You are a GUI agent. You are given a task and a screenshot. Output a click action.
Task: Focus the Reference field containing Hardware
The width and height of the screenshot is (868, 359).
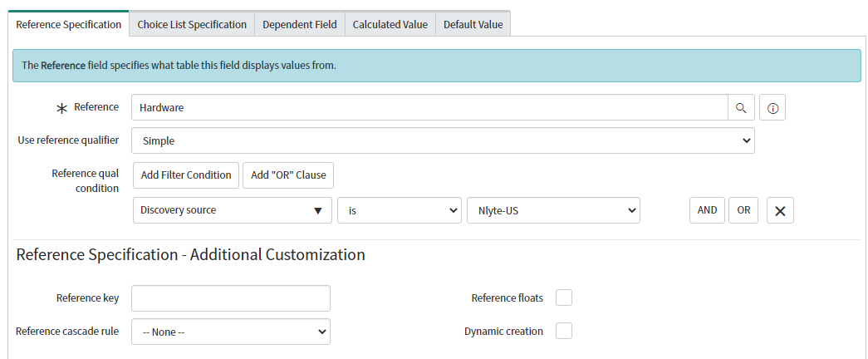429,107
